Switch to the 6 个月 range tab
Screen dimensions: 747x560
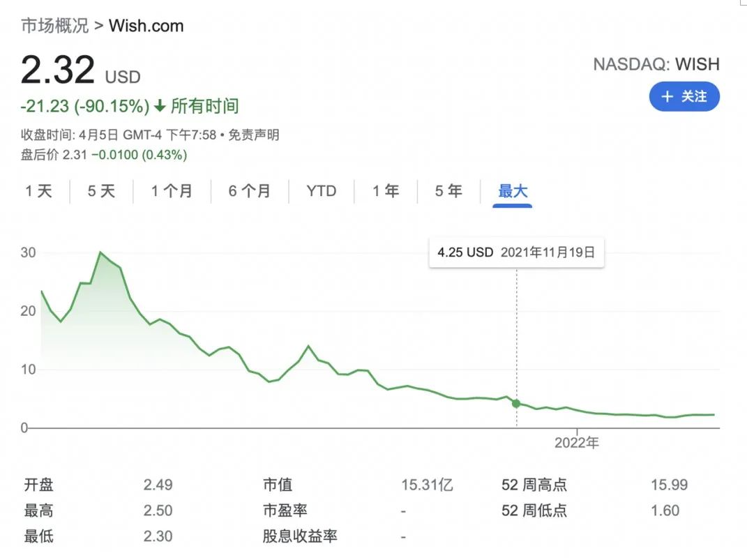tap(249, 191)
